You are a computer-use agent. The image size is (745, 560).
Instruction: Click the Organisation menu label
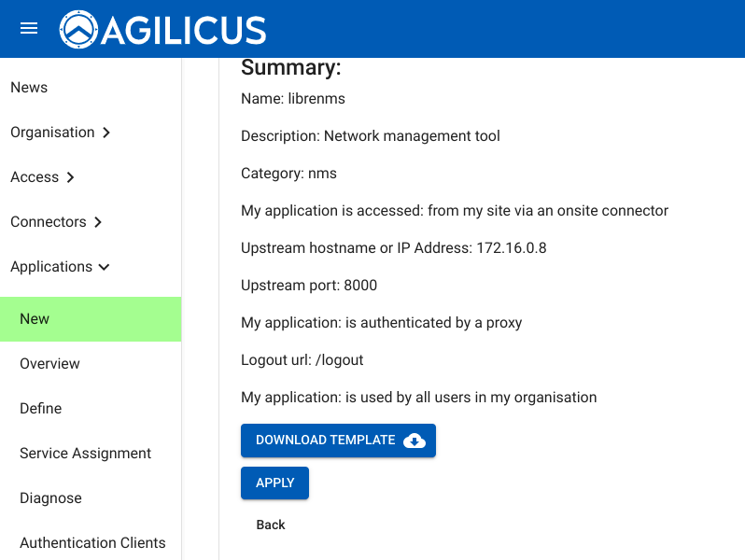52,133
